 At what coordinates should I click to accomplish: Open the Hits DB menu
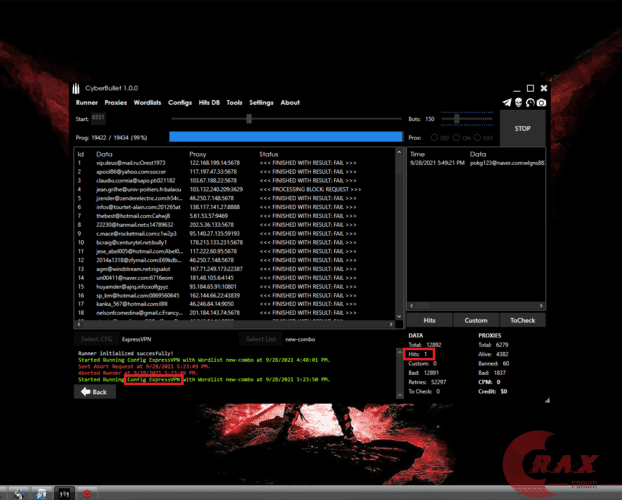[x=209, y=103]
